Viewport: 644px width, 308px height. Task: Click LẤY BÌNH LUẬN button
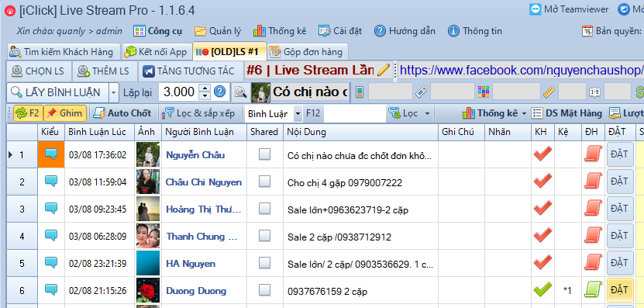click(x=58, y=92)
